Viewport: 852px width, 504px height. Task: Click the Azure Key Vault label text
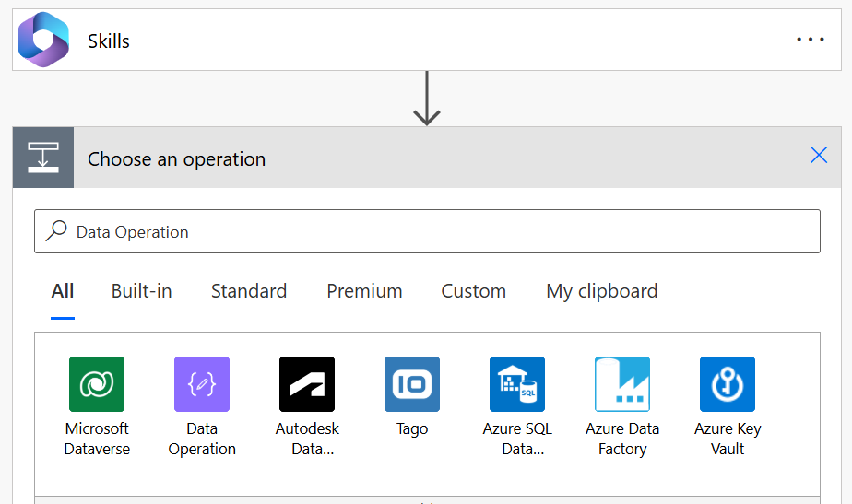click(x=728, y=439)
